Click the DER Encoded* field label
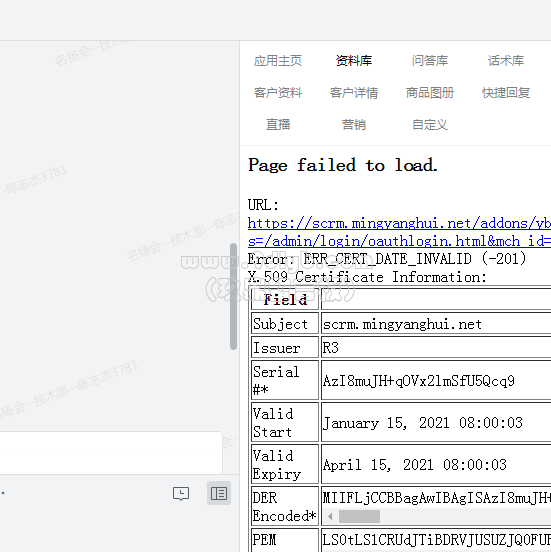This screenshot has width=551, height=552. (x=284, y=507)
